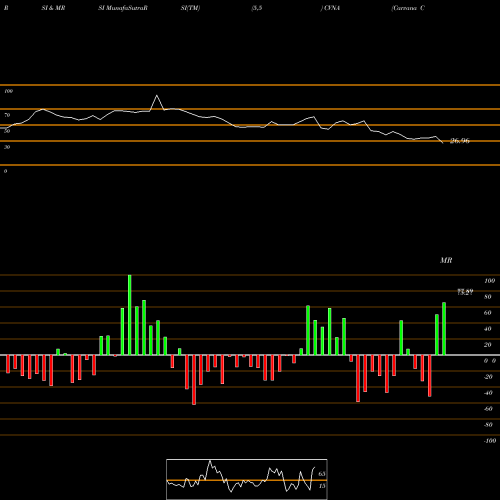This screenshot has width=500, height=500.
Task: Click the 'SI & MR' header text
Action: 53,8
